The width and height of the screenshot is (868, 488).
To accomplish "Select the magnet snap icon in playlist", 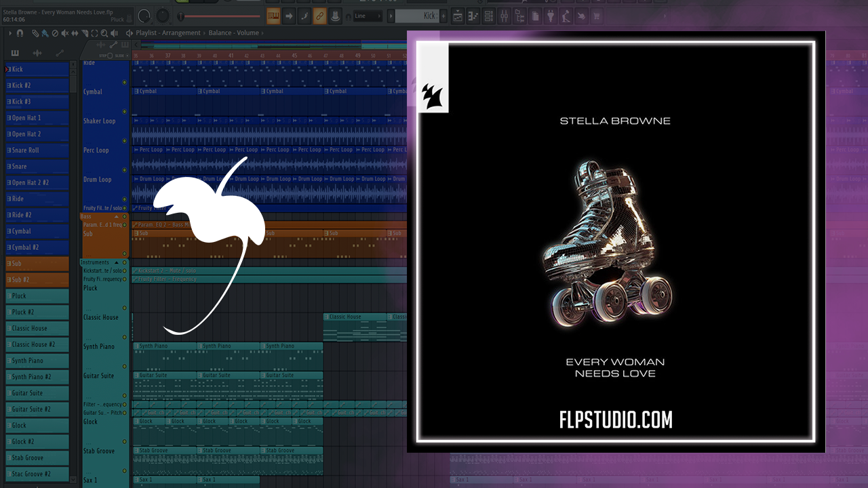I will tap(20, 33).
